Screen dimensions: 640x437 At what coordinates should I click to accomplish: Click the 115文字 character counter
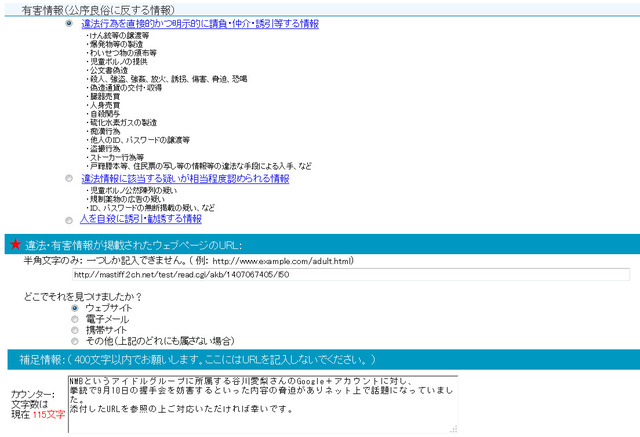49,415
